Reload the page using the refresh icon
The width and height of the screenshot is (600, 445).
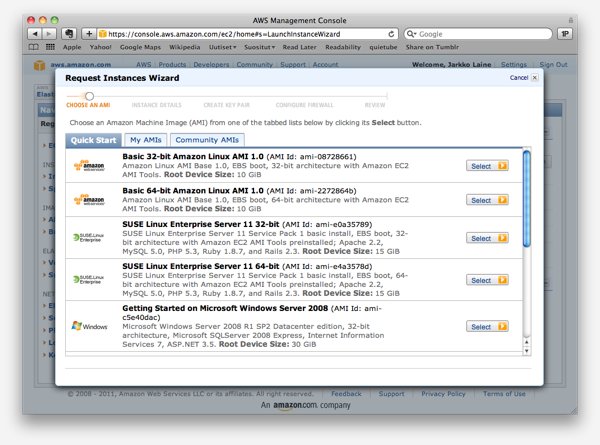pyautogui.click(x=391, y=33)
